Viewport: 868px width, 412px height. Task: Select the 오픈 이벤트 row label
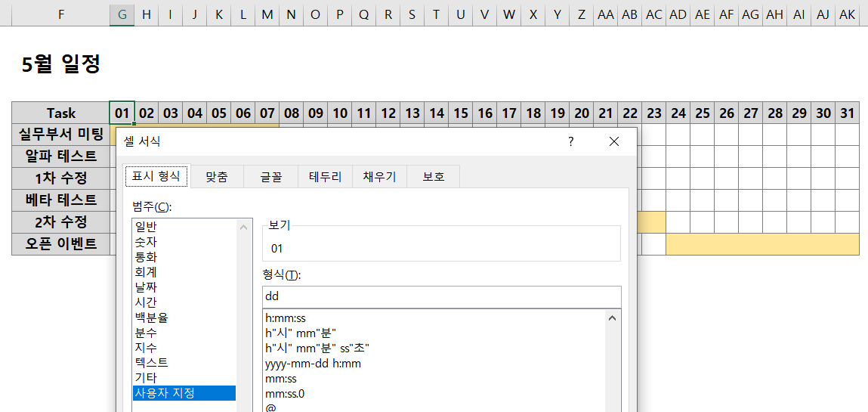point(61,243)
